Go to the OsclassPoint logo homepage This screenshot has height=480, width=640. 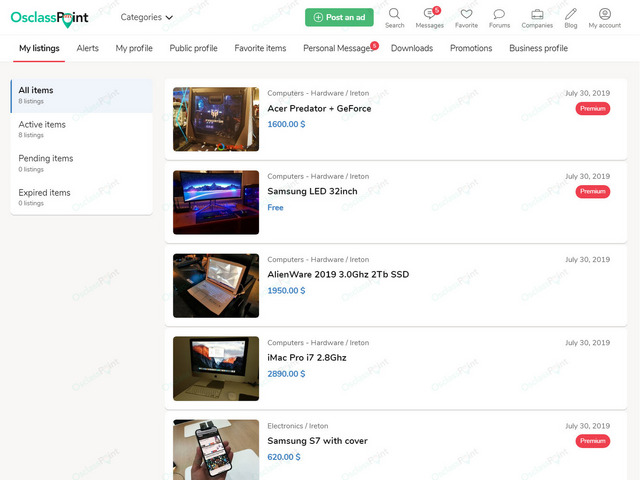point(49,18)
